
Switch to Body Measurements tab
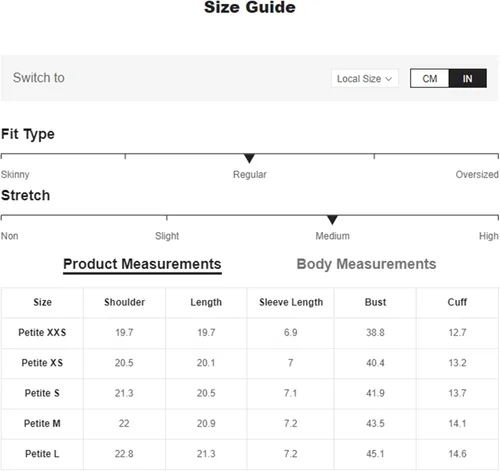pyautogui.click(x=366, y=264)
